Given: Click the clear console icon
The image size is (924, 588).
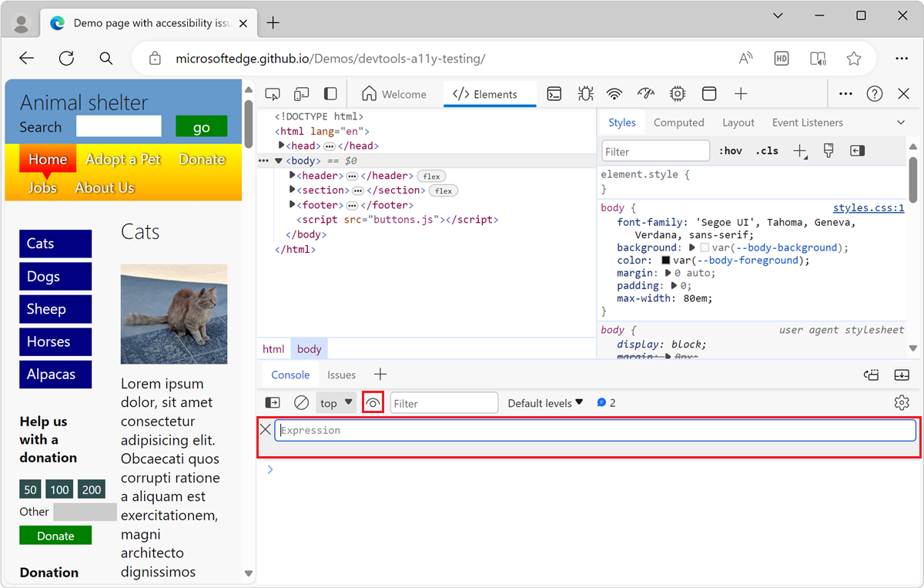Looking at the screenshot, I should pyautogui.click(x=302, y=403).
